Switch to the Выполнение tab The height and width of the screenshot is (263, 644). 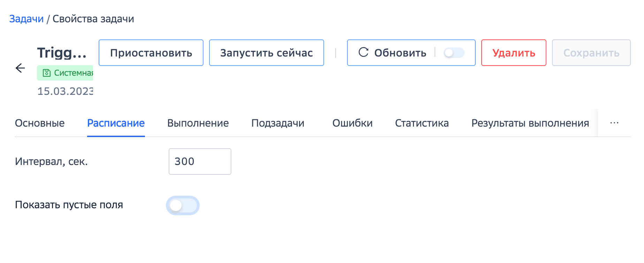click(198, 123)
